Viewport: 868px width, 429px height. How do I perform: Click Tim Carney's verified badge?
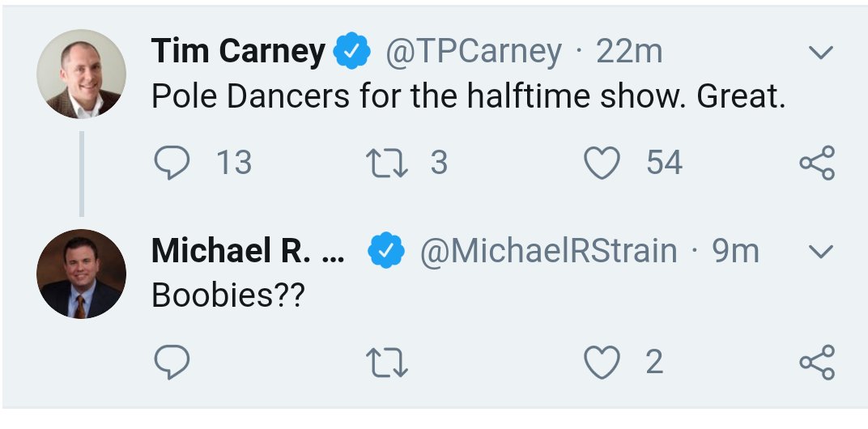pyautogui.click(x=351, y=53)
